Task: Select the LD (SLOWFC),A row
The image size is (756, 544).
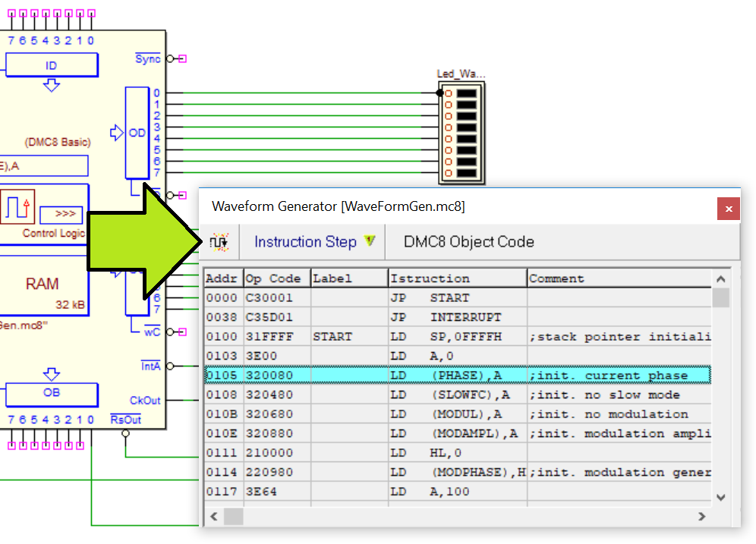Action: tap(458, 395)
